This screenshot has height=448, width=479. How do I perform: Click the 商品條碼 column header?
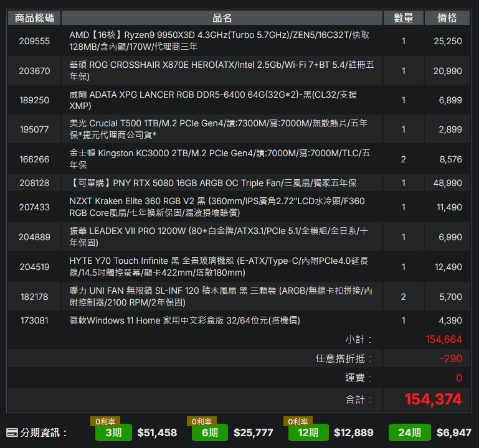click(x=34, y=18)
